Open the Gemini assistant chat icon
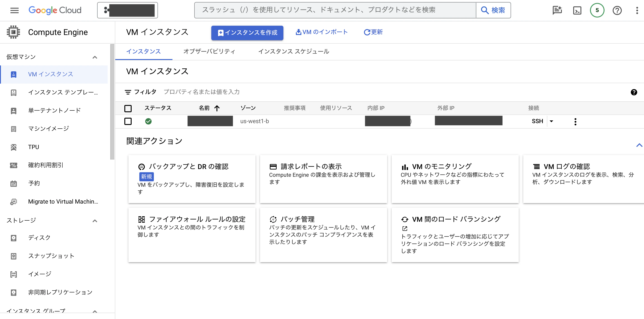Viewport: 644px width, 319px height. click(x=557, y=10)
